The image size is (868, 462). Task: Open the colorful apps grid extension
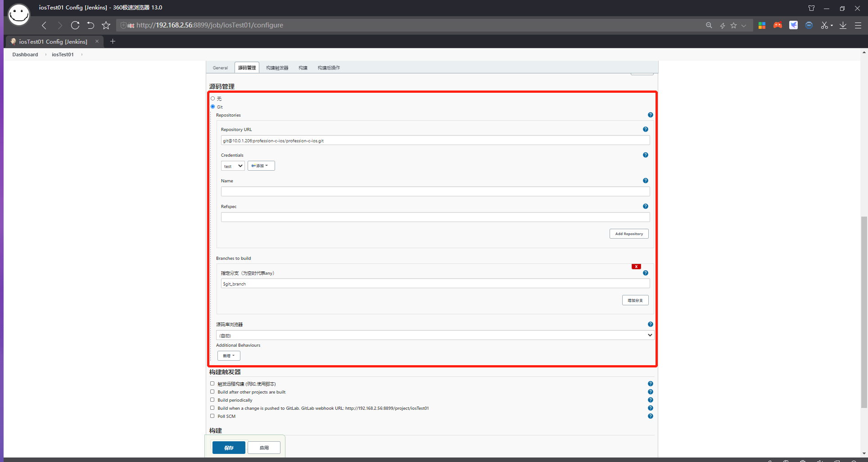(762, 25)
